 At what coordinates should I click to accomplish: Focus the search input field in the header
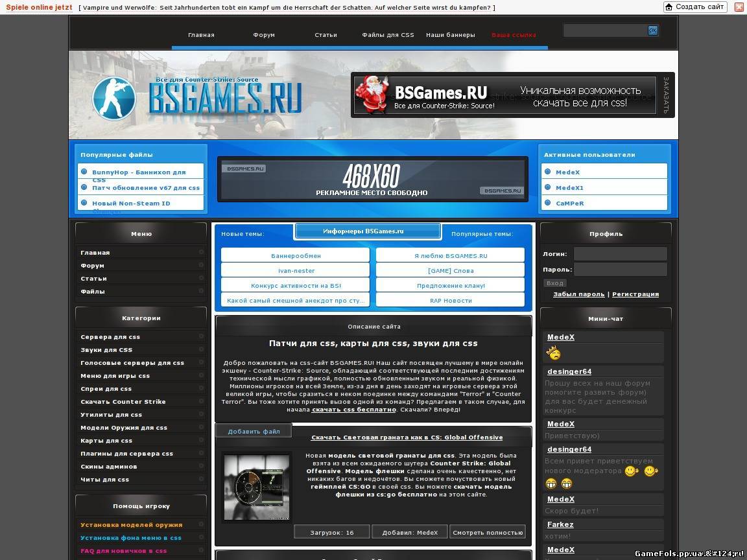[x=605, y=30]
